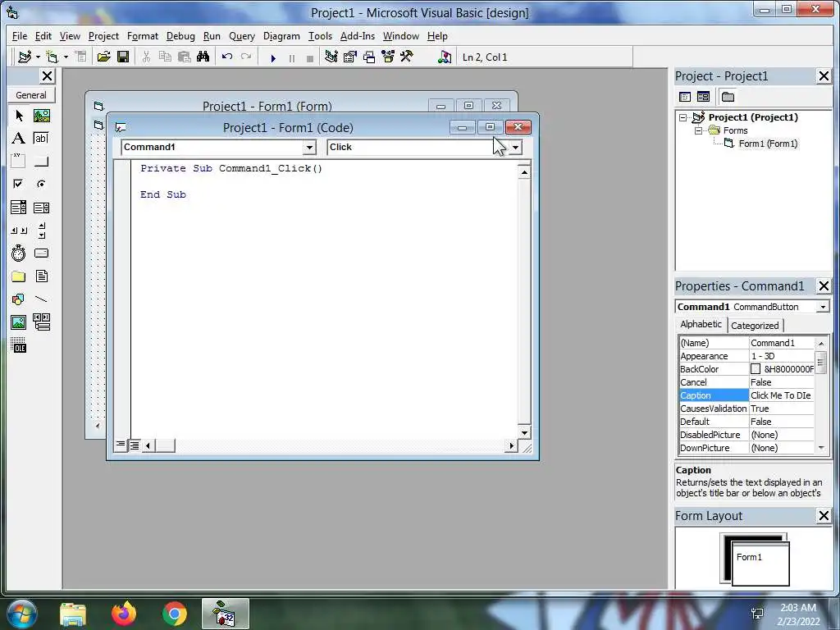Viewport: 840px width, 630px height.
Task: Toggle Folders in the Project explorer
Action: coord(728,97)
